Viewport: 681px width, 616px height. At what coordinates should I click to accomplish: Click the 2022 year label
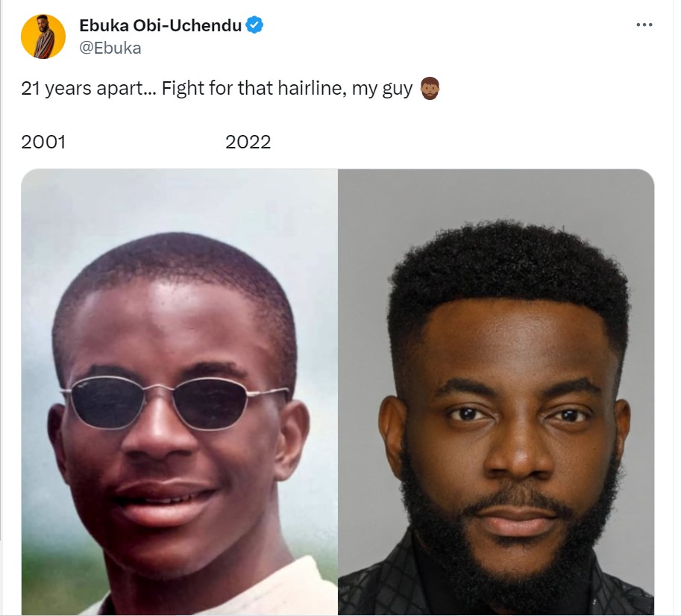(248, 142)
